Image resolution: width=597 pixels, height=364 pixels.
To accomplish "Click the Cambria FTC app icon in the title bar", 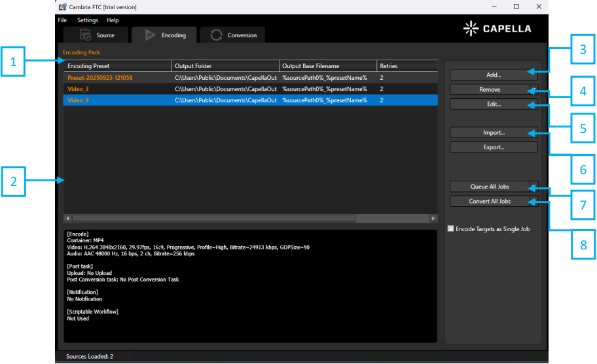I will point(62,7).
